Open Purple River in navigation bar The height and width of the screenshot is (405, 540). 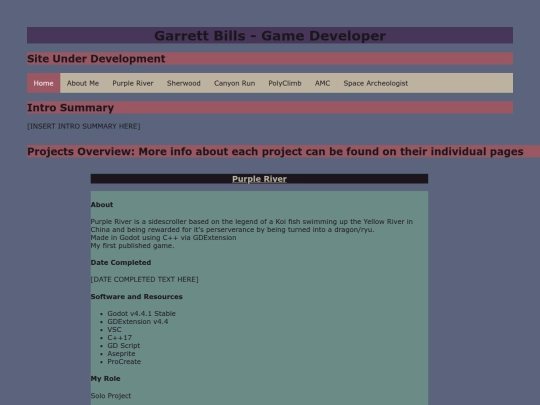133,83
